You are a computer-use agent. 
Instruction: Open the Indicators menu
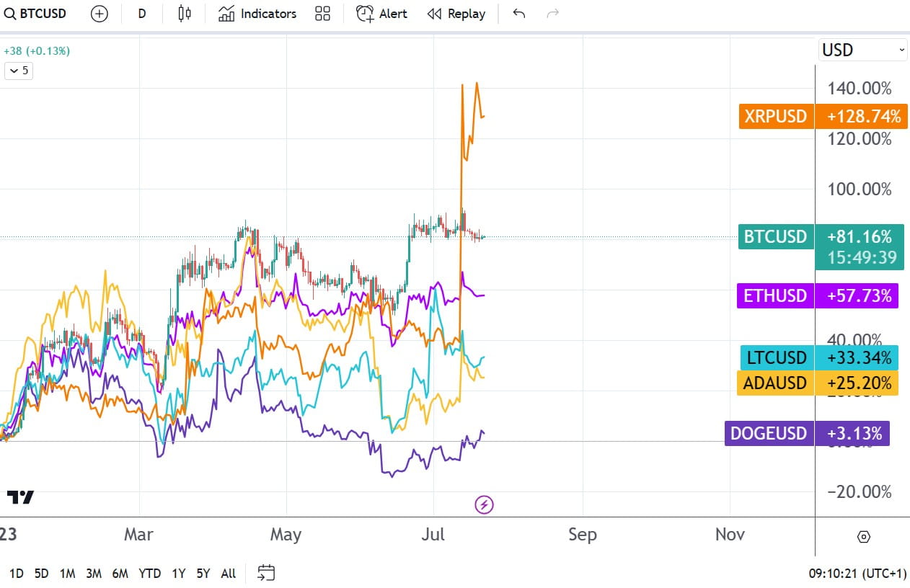(257, 13)
